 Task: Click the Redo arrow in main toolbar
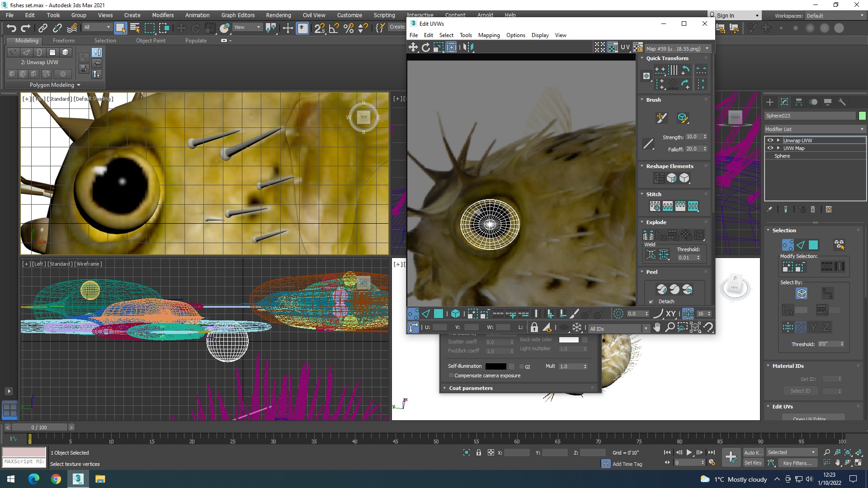click(x=26, y=28)
